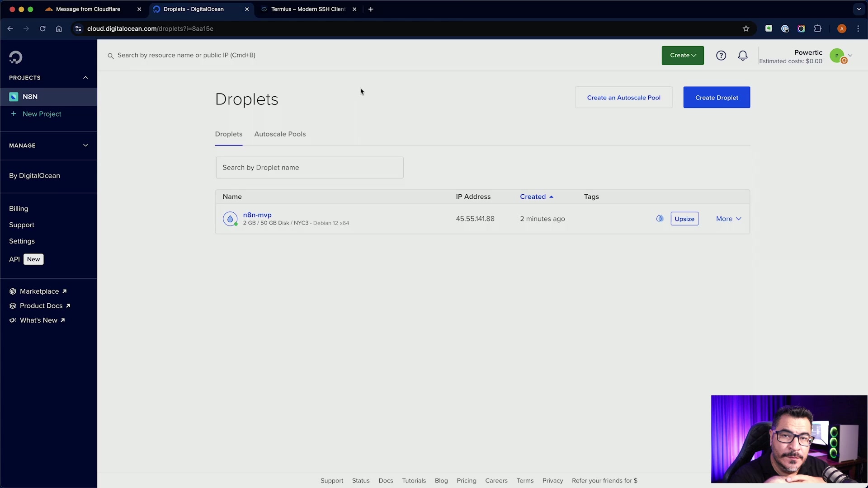Viewport: 868px width, 488px height.
Task: Click the blue droplet backup icon
Action: (x=660, y=219)
